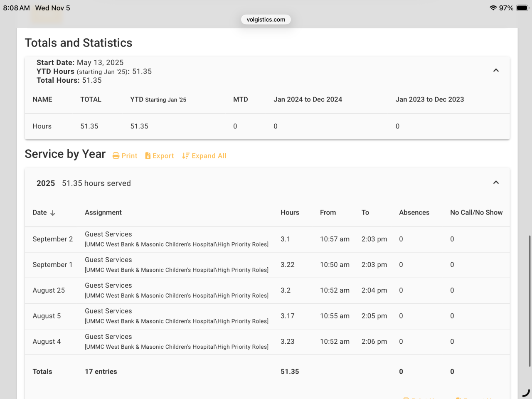Tap the corner swipe gesture indicator
Viewport: 532px width, 399px height.
pos(526,393)
